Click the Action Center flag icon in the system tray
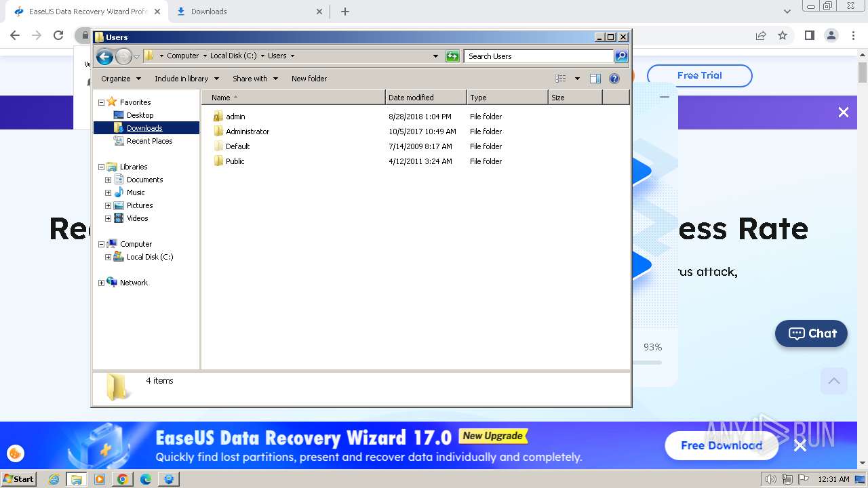 (803, 479)
